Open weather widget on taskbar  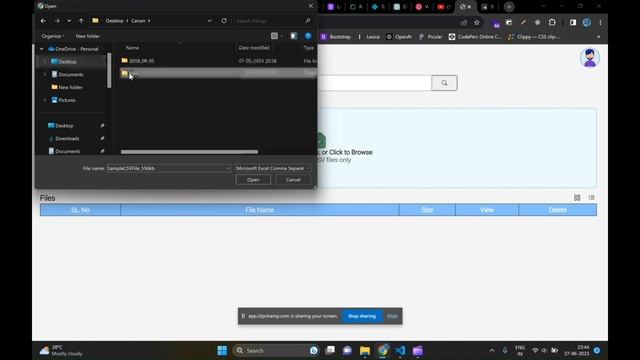[x=61, y=351]
